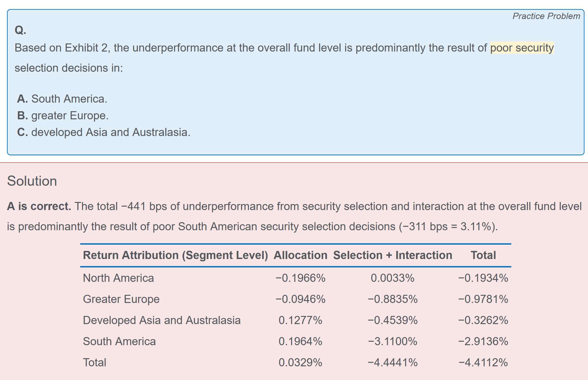Viewport: 588px width, 380px height.
Task: Click the −4.4112% grand total cell
Action: tap(483, 363)
